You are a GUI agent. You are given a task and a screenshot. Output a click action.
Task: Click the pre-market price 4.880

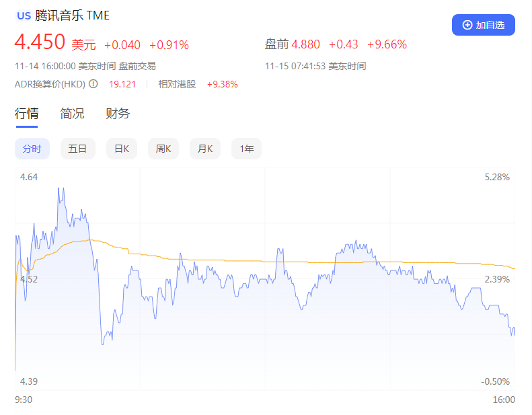click(x=305, y=44)
